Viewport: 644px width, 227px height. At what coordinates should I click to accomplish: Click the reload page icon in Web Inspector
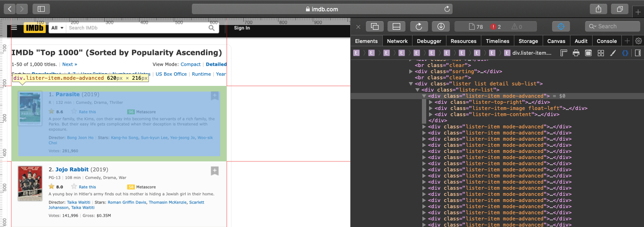click(x=419, y=26)
